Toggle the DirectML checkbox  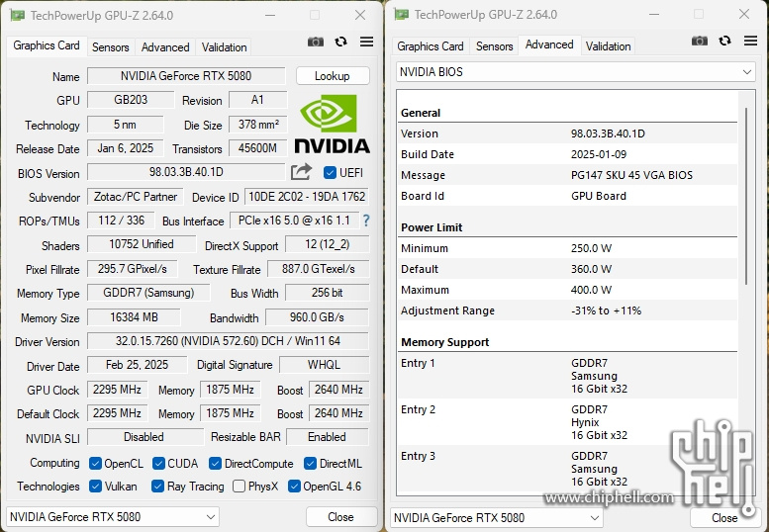[310, 464]
